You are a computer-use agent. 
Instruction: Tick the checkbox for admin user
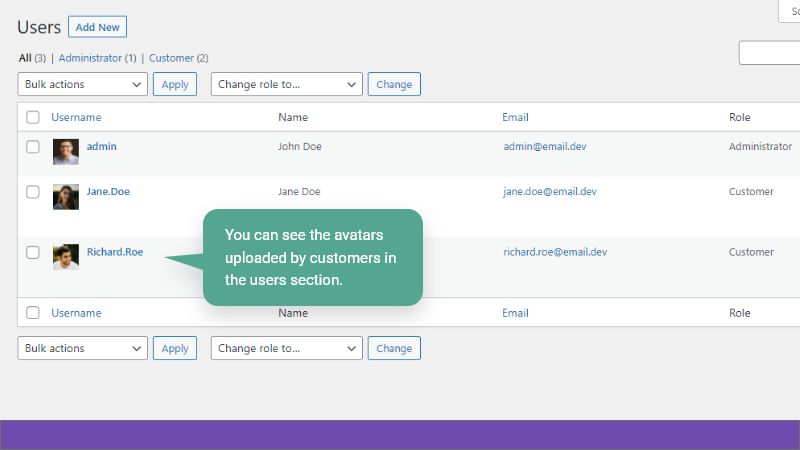pos(33,147)
